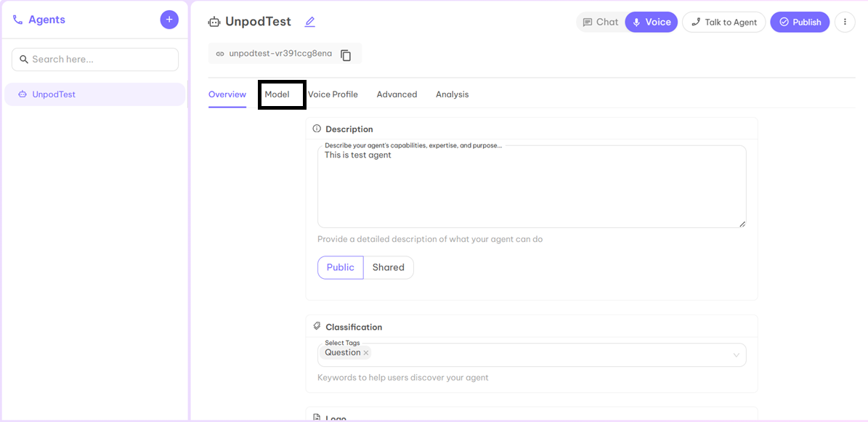Select UnpodTest agent in sidebar list
Image resolution: width=868 pixels, height=422 pixels.
coord(94,94)
